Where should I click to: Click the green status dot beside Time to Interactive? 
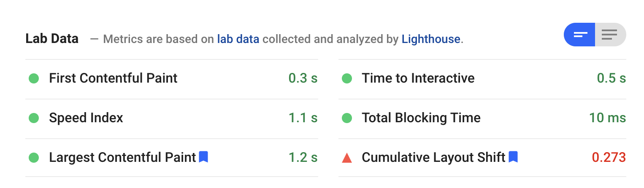[347, 78]
